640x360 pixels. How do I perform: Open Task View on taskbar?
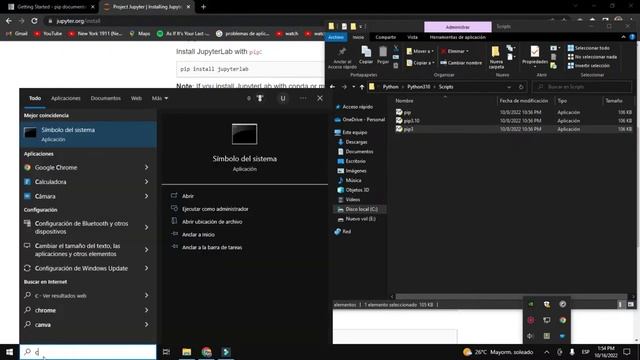[166, 352]
